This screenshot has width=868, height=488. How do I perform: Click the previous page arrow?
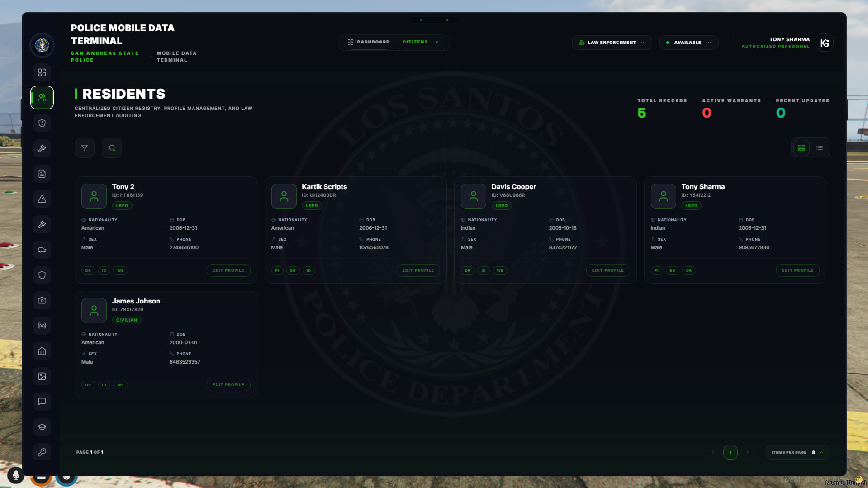[713, 452]
